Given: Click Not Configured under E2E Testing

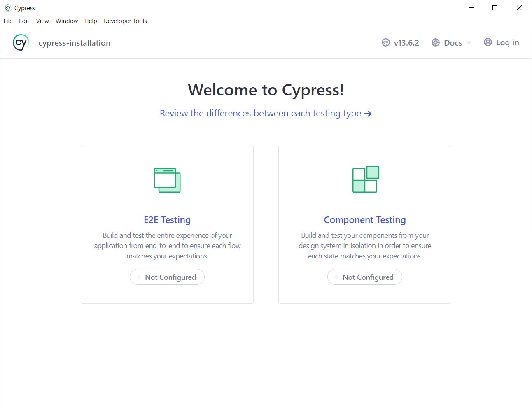Looking at the screenshot, I should (x=167, y=277).
